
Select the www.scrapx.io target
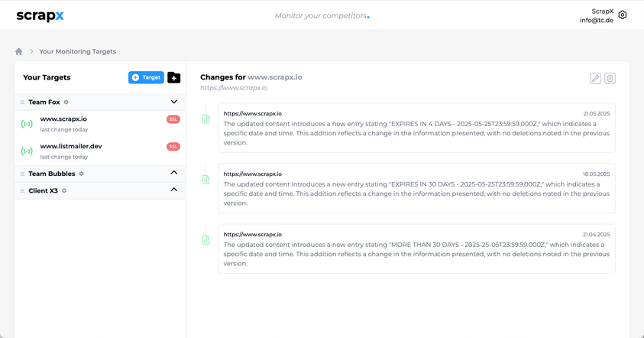100,124
